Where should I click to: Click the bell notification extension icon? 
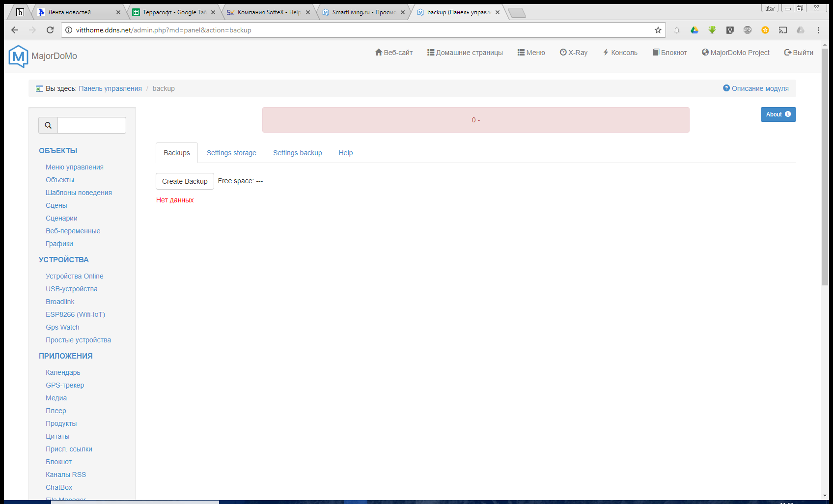[x=677, y=30]
